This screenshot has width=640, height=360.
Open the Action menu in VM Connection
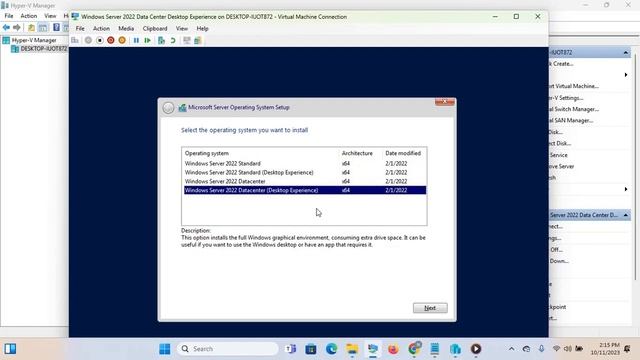coord(101,29)
